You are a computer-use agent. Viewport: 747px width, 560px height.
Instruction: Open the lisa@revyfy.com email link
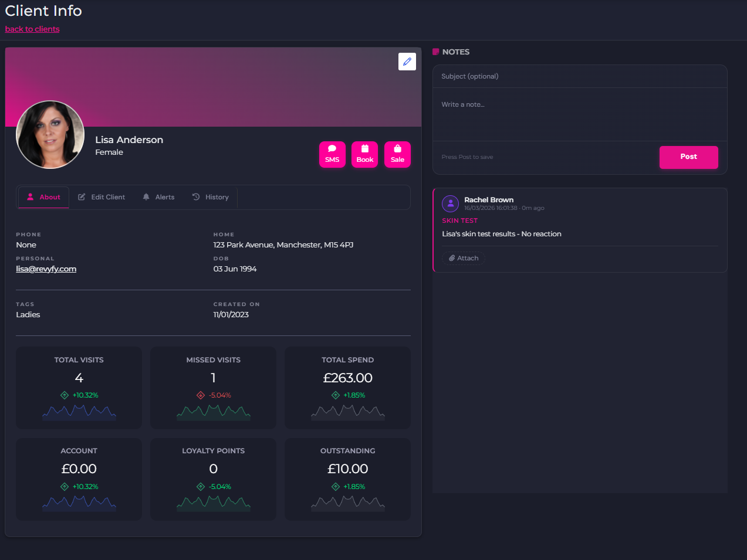[46, 269]
